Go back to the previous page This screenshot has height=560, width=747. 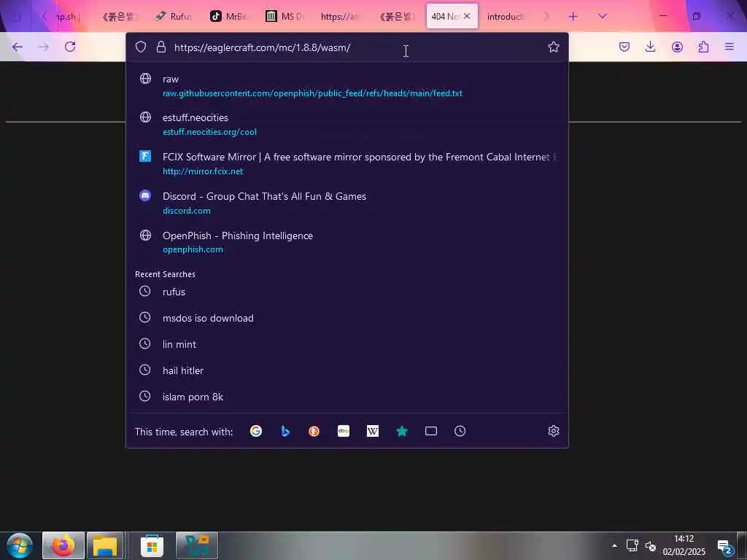click(18, 47)
